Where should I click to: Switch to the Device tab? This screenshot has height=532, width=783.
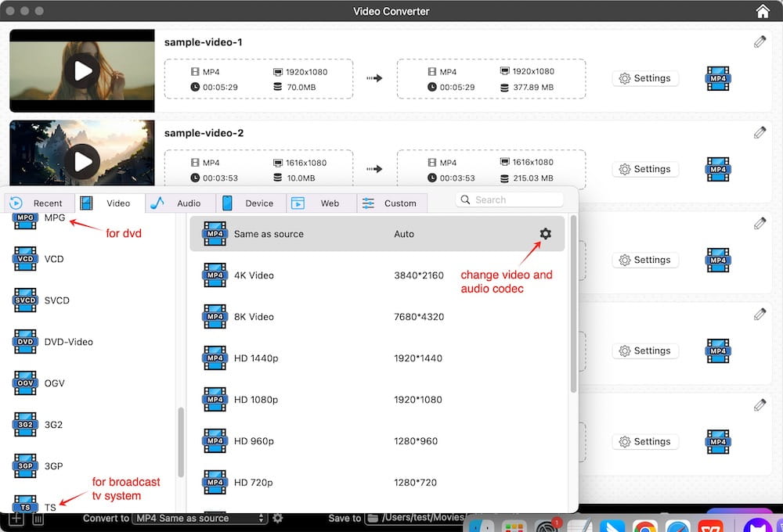(x=251, y=203)
